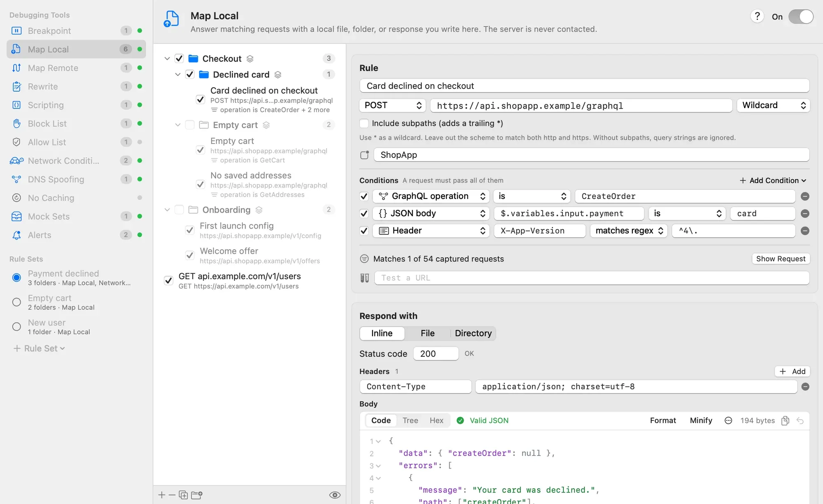This screenshot has height=504, width=823.
Task: Uncheck the Checkout folder checkbox
Action: pos(179,58)
